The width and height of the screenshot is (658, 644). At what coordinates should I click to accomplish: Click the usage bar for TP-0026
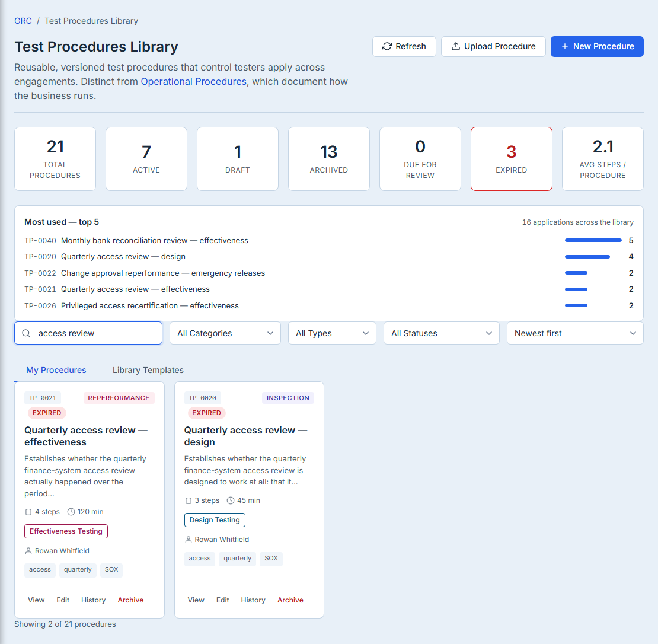pos(576,305)
